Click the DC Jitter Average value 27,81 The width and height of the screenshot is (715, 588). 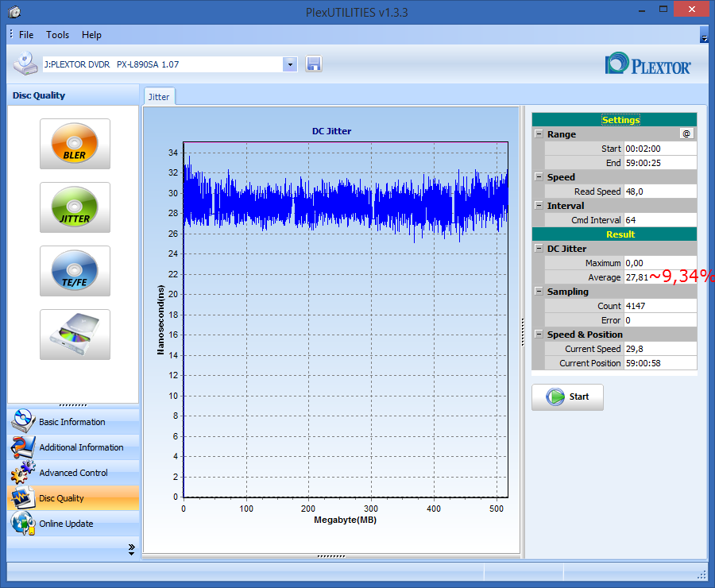pyautogui.click(x=636, y=277)
